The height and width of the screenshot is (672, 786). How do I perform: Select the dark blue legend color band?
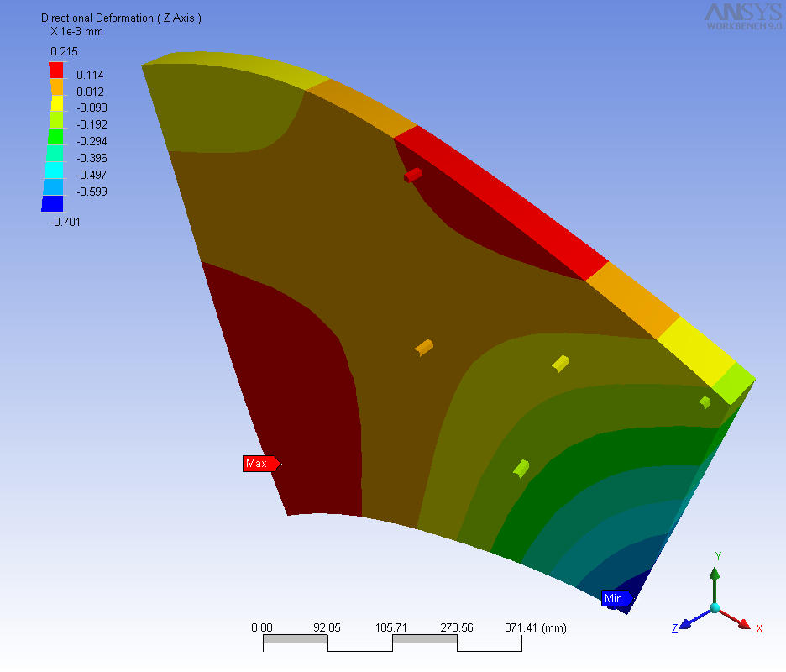tap(52, 203)
